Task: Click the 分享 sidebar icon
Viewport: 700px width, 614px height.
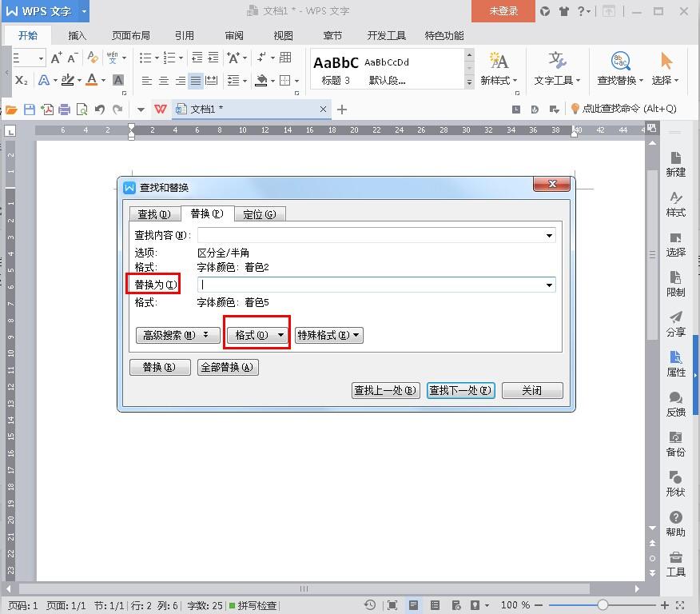Action: pos(675,324)
